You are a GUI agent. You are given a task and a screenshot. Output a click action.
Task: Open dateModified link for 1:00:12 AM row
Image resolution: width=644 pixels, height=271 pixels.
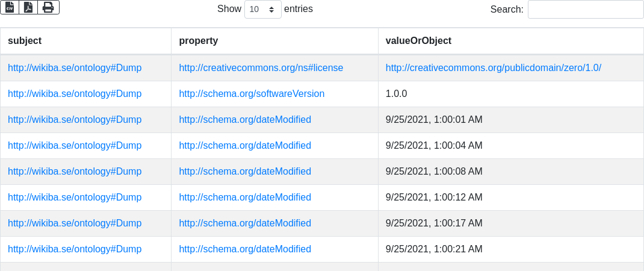[245, 198]
